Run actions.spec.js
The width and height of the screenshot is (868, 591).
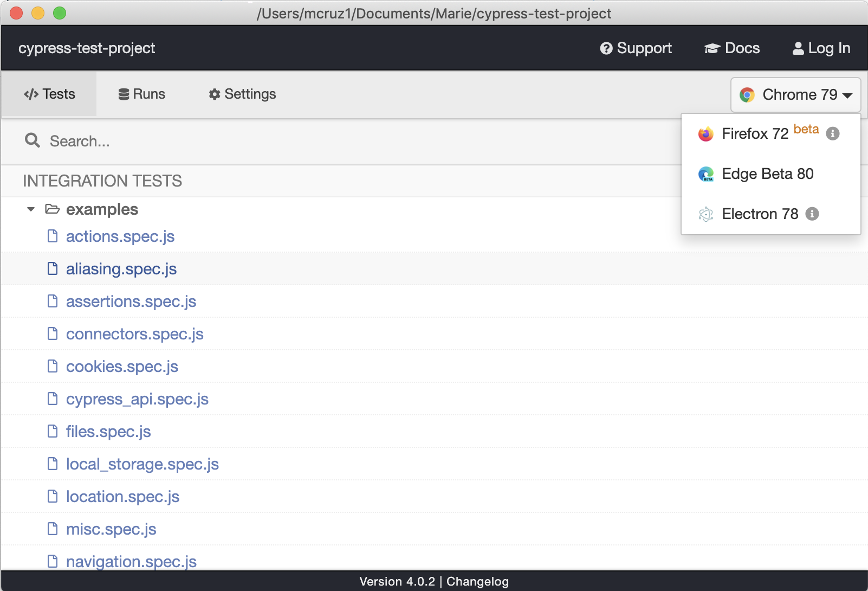(120, 236)
